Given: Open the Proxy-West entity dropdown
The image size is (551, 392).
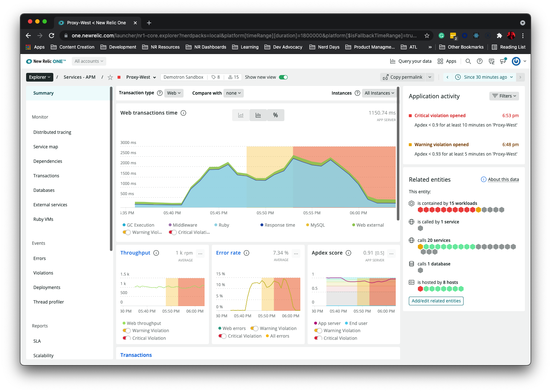Looking at the screenshot, I should 141,77.
